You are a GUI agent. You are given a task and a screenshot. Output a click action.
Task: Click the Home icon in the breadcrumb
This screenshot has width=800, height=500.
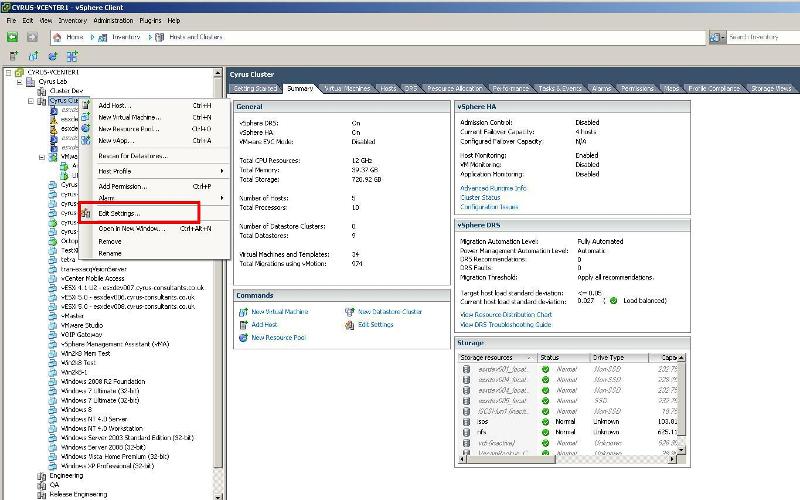57,37
